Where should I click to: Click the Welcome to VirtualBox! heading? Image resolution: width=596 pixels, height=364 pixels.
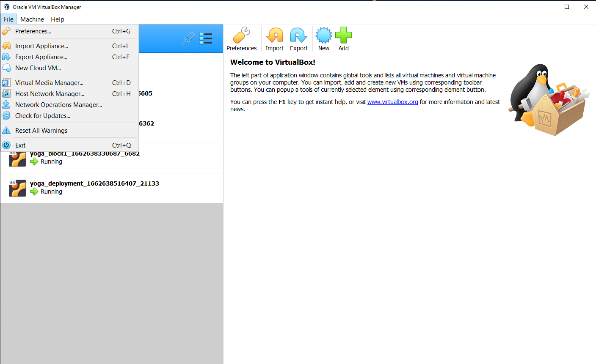click(273, 62)
